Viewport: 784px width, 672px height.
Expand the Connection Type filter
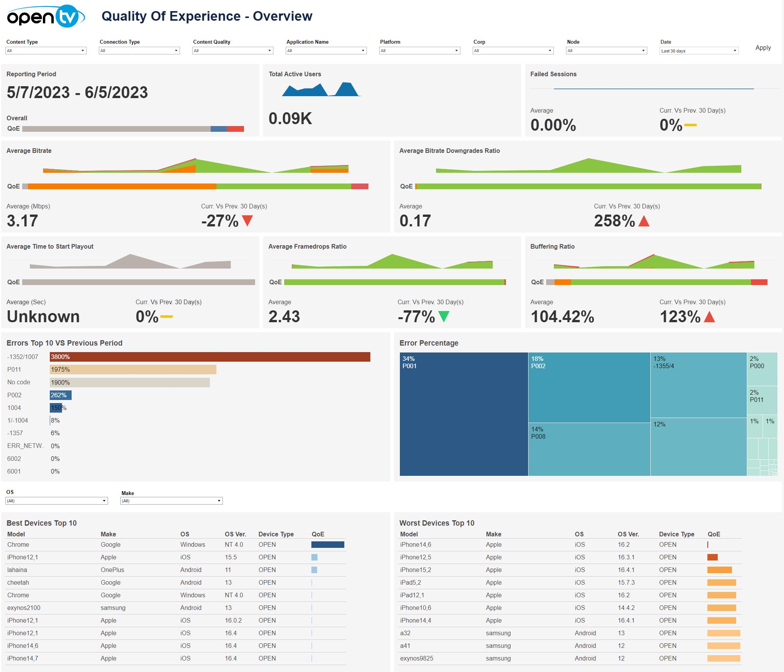click(139, 51)
